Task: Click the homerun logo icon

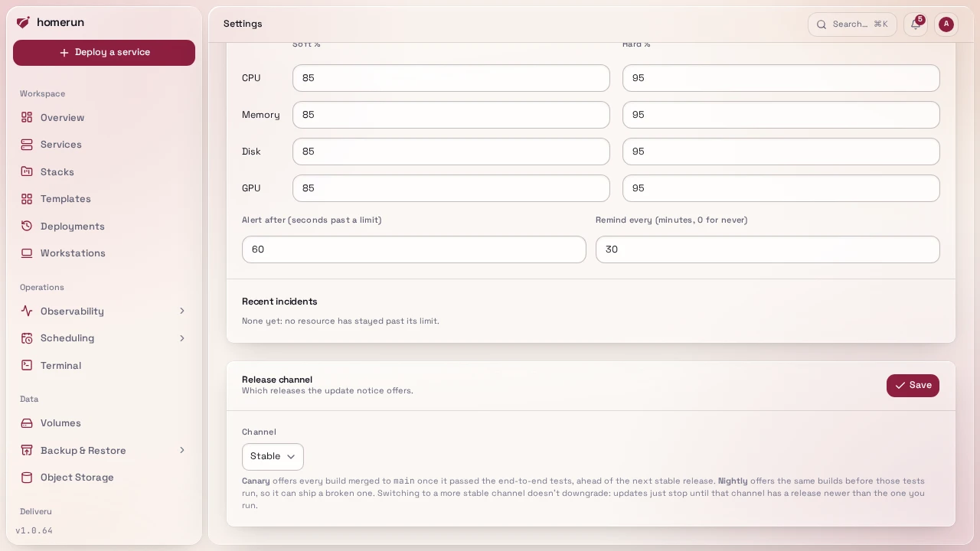Action: tap(23, 22)
